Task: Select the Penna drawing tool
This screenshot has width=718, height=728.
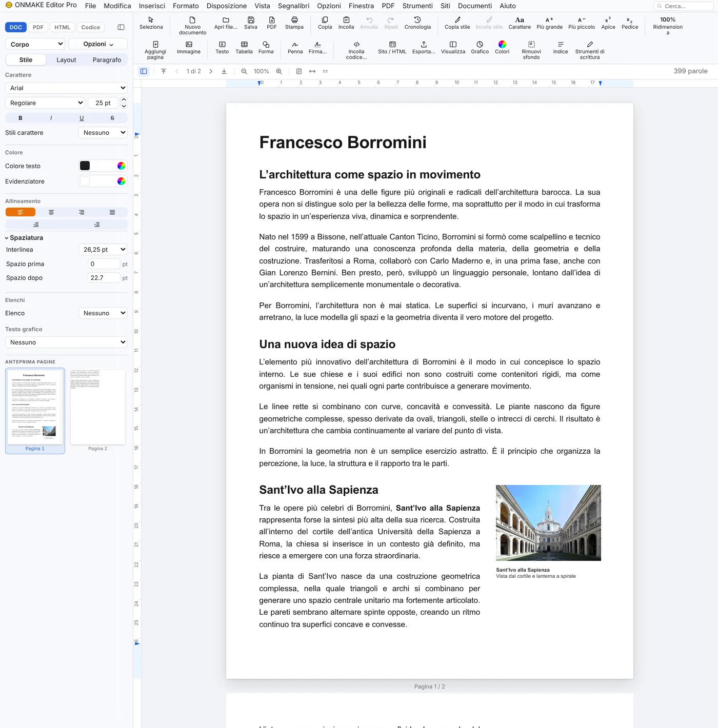Action: [295, 48]
